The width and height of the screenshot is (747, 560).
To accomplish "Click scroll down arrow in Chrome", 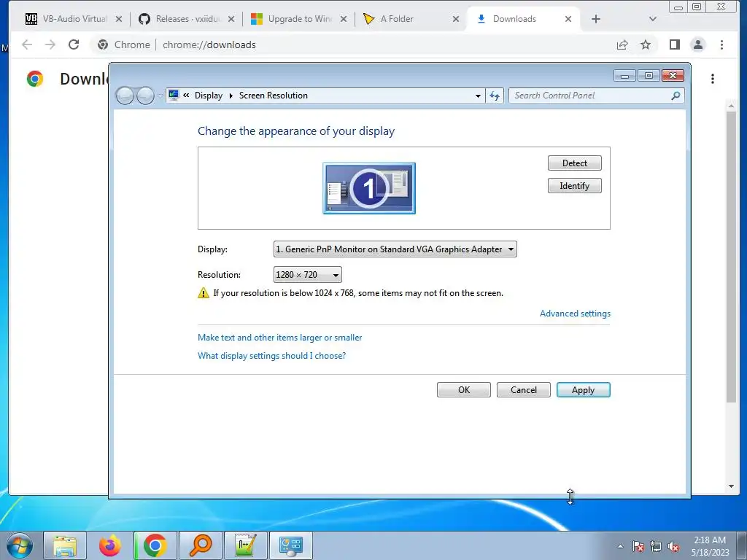I will 731,486.
